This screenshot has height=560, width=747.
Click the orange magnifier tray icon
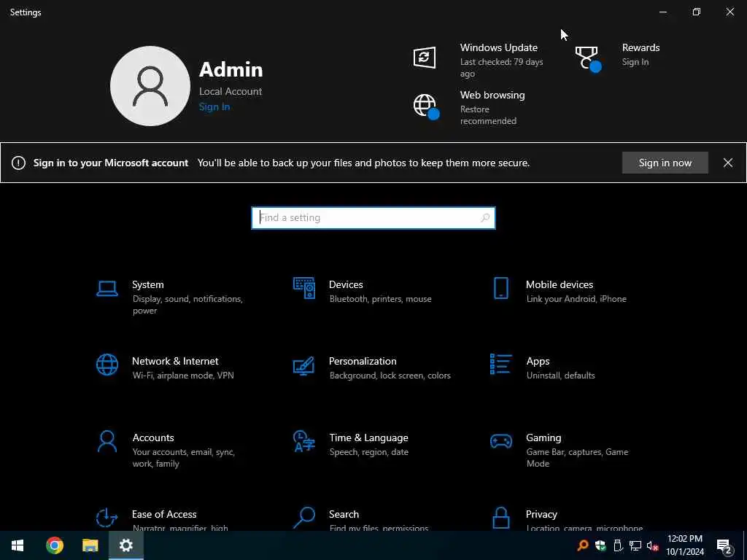pyautogui.click(x=583, y=545)
